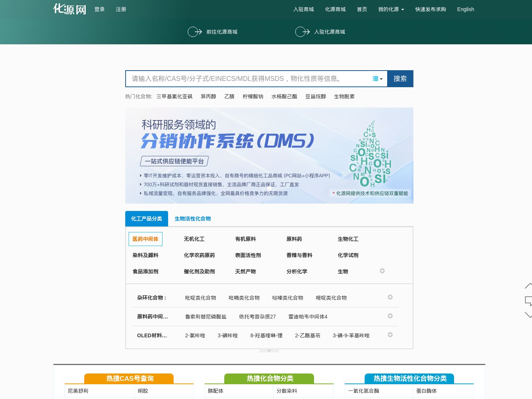Image resolution: width=532 pixels, height=399 pixels.
Task: Expand the 原料药中间 row plus icon
Action: 390,316
